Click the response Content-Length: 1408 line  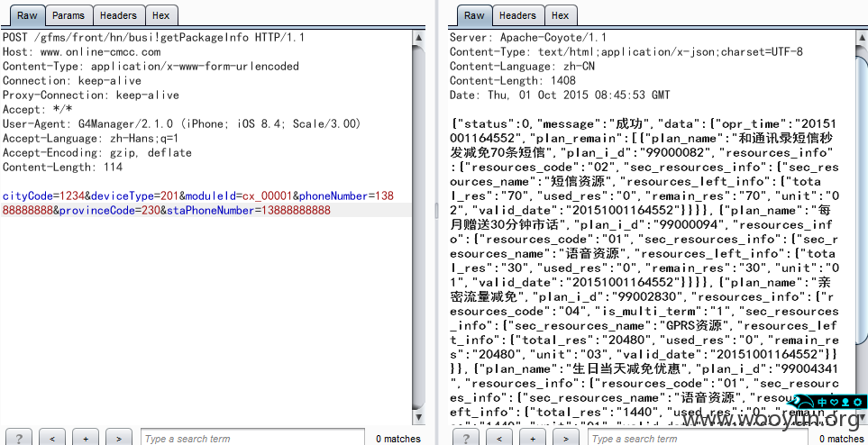click(513, 81)
